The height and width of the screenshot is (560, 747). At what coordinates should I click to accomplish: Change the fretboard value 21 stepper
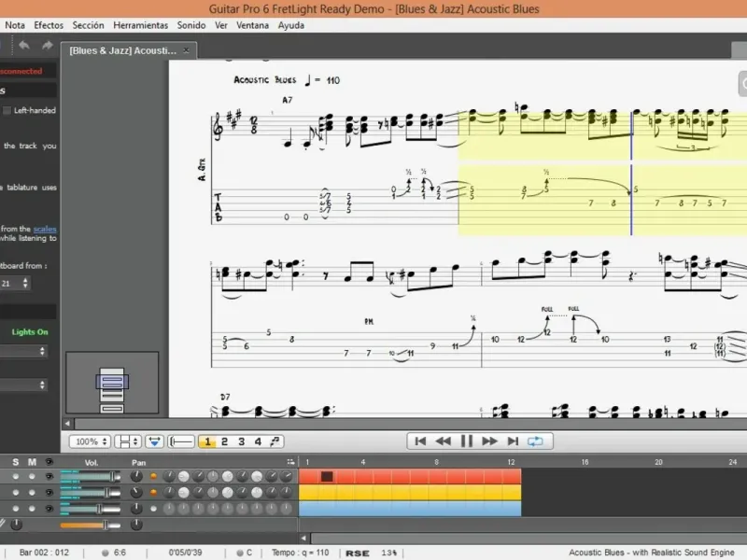tap(25, 284)
